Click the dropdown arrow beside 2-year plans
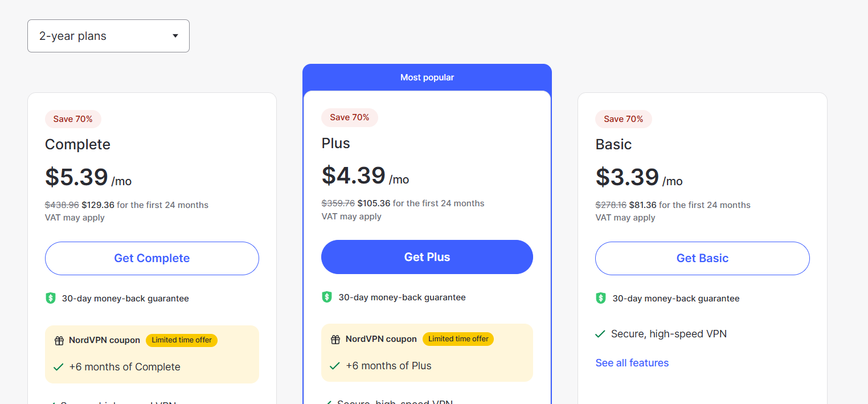Image resolution: width=868 pixels, height=404 pixels. tap(175, 36)
